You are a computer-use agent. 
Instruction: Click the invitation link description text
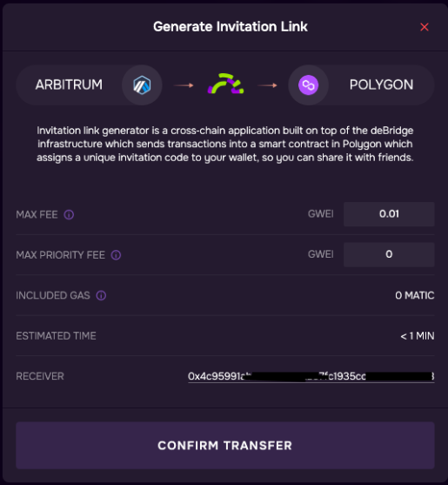(x=225, y=144)
